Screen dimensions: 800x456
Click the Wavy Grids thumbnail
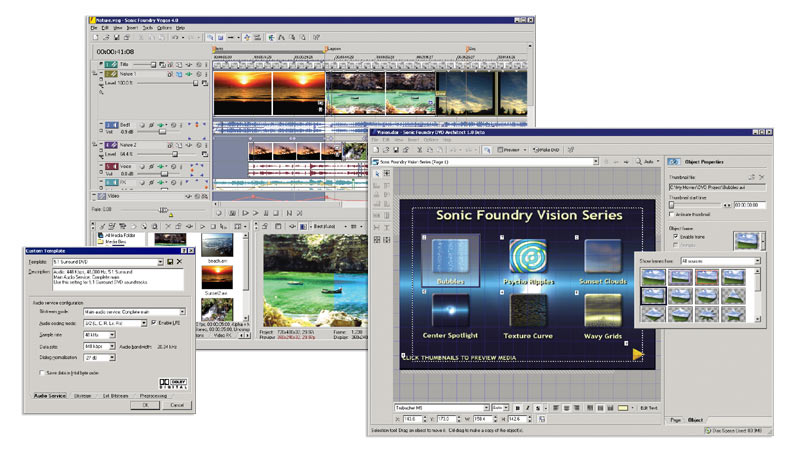[x=603, y=310]
